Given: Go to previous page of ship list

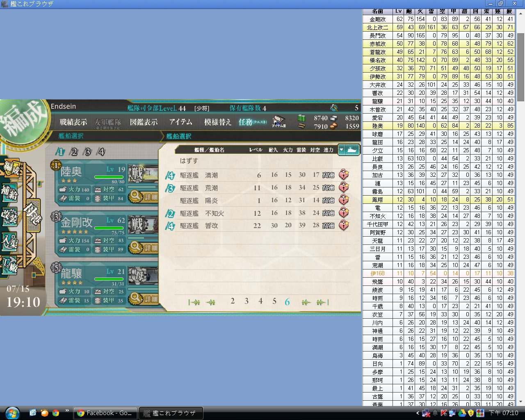Looking at the screenshot, I should point(211,302).
